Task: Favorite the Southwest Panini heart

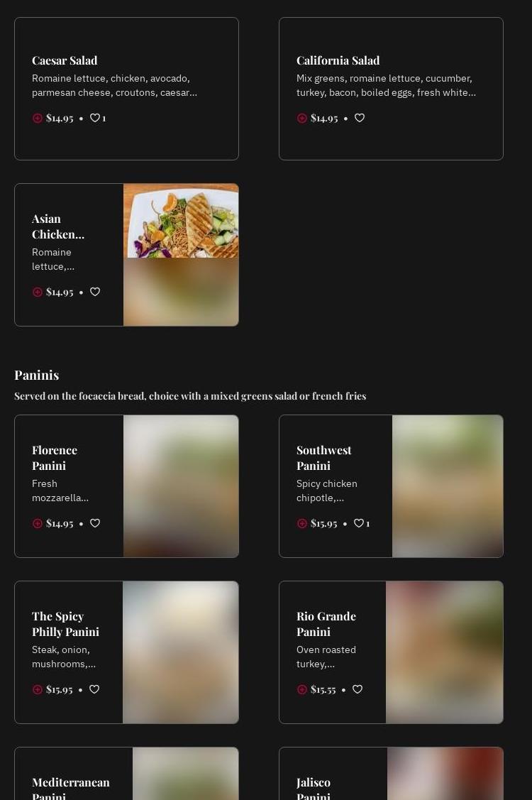Action: coord(359,523)
